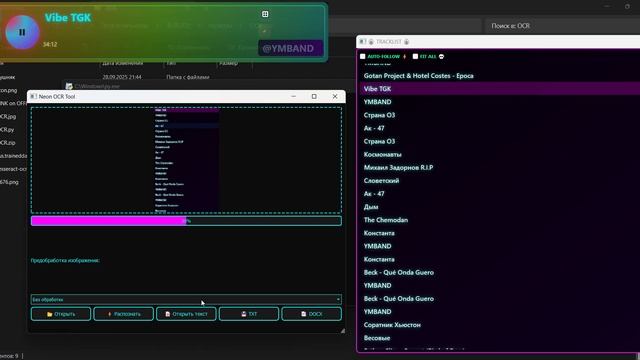Sort Explorer by Дата изменения column
The height and width of the screenshot is (360, 640).
(x=123, y=63)
